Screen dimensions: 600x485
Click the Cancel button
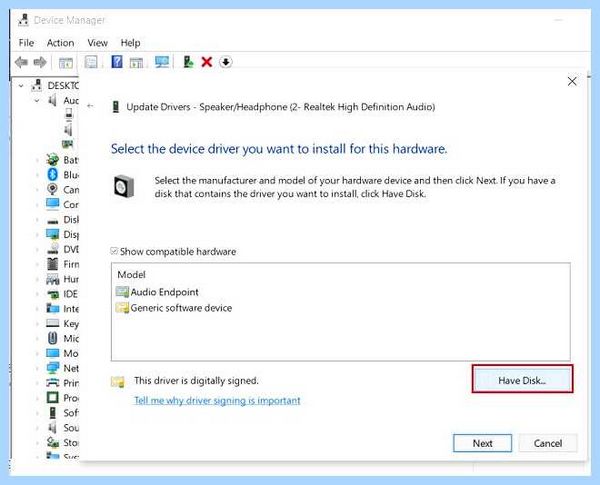tap(548, 443)
